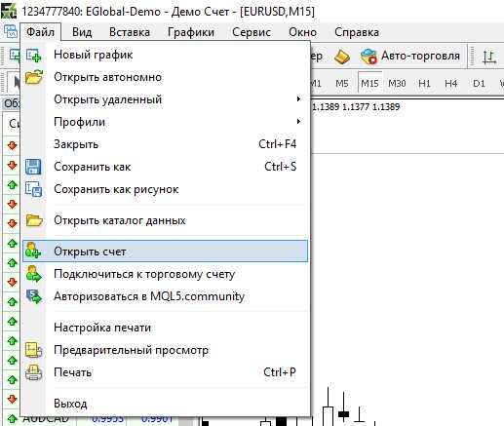Open the Вставка menu

[130, 32]
